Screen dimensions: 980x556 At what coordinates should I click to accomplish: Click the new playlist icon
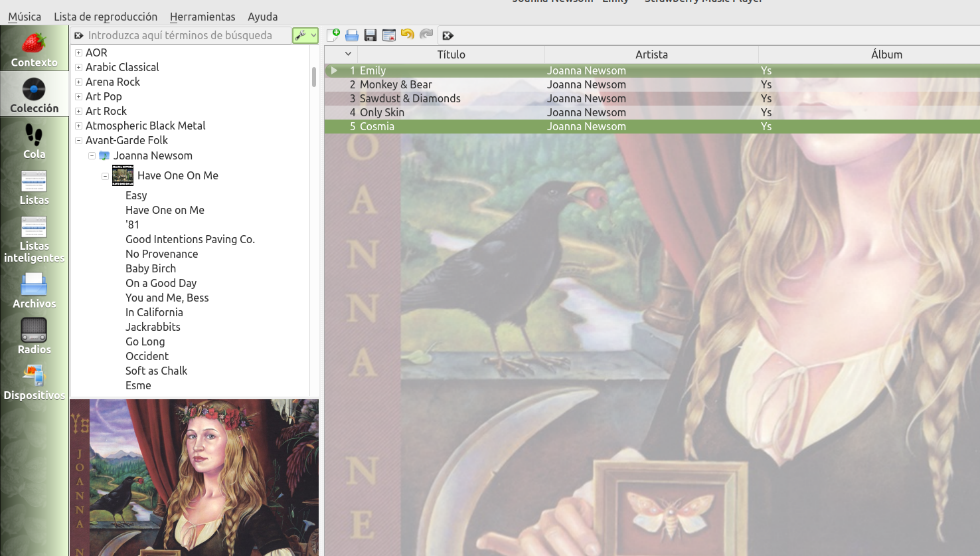coord(333,35)
